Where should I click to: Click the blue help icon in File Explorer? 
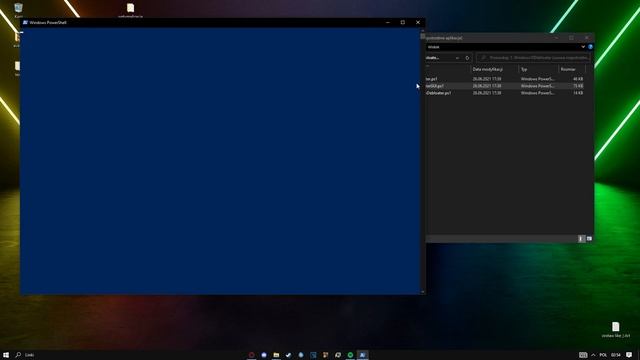(590, 47)
